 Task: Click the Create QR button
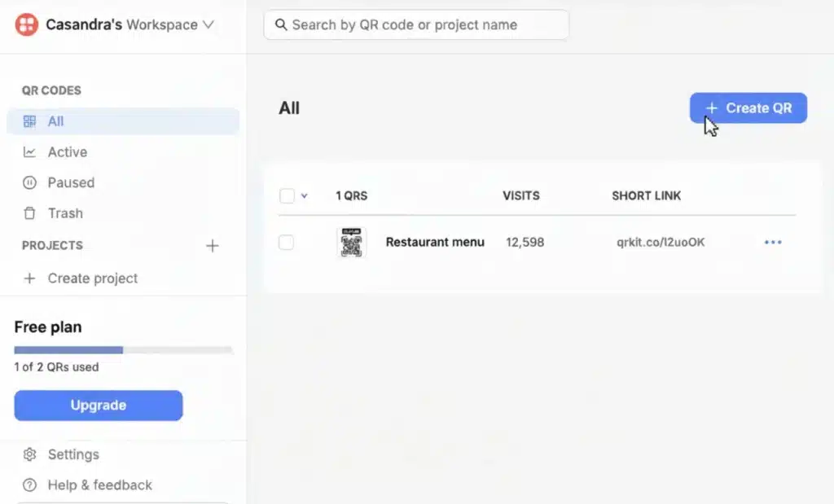(x=748, y=107)
